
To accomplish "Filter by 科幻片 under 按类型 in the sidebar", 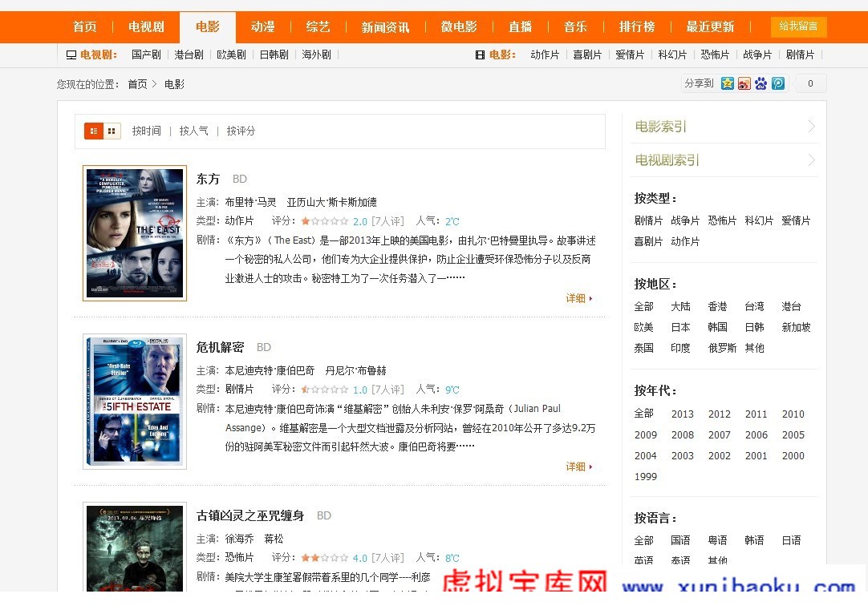I will [x=759, y=220].
